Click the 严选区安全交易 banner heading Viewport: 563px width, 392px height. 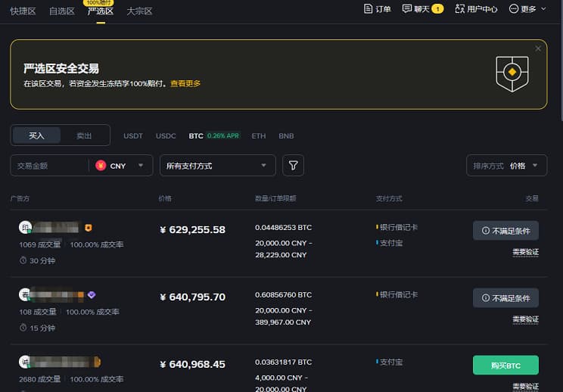click(x=61, y=68)
